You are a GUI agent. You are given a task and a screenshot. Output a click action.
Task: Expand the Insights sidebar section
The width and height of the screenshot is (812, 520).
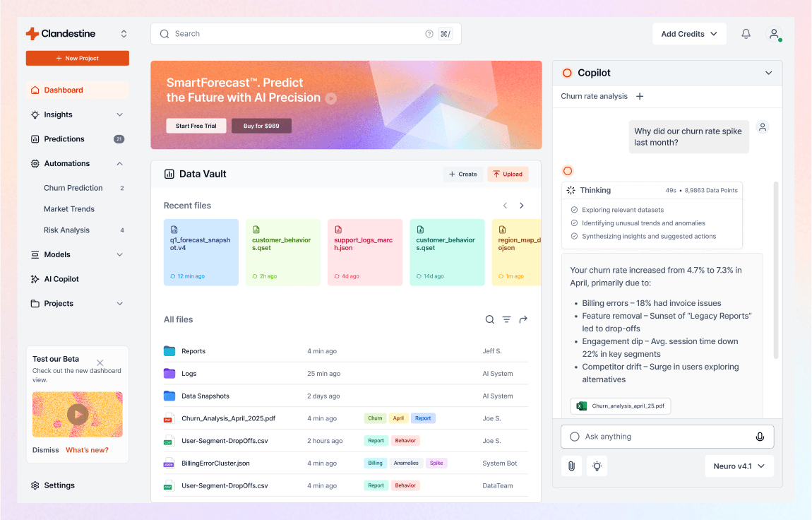[119, 114]
